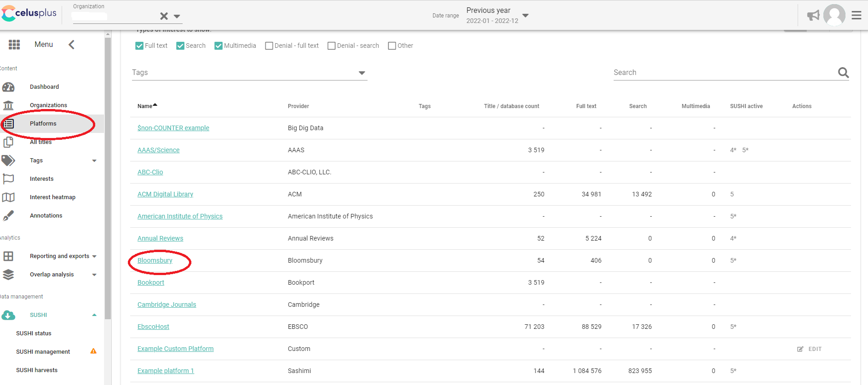The height and width of the screenshot is (385, 868).
Task: Clear the selected organization with X
Action: pos(164,16)
